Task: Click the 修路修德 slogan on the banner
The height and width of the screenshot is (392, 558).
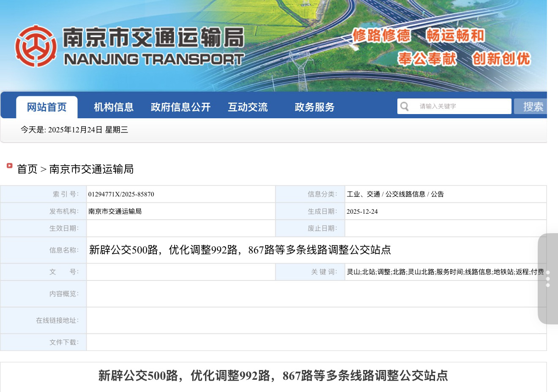Action: [381, 35]
